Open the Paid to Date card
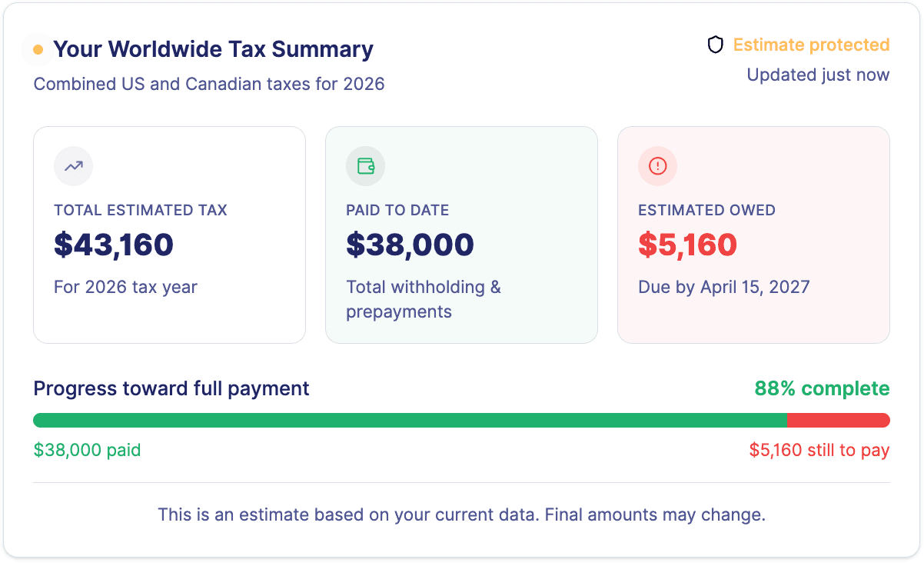 click(462, 235)
